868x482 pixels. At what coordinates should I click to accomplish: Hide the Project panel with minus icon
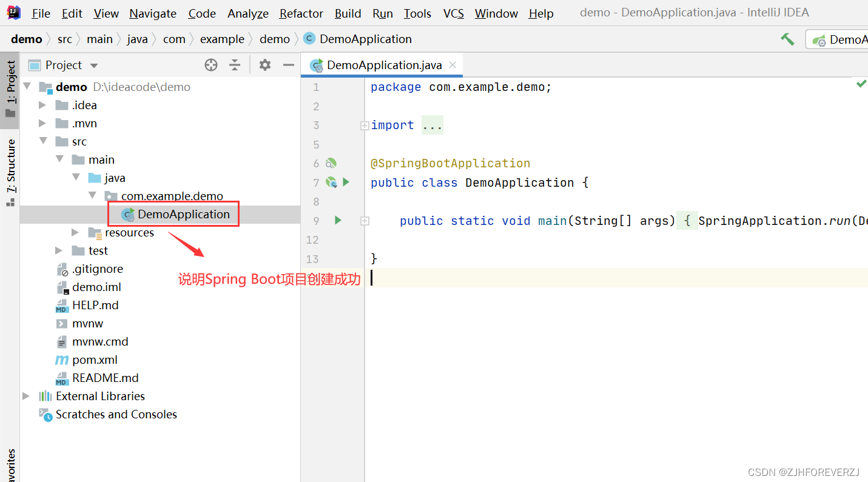pyautogui.click(x=289, y=65)
